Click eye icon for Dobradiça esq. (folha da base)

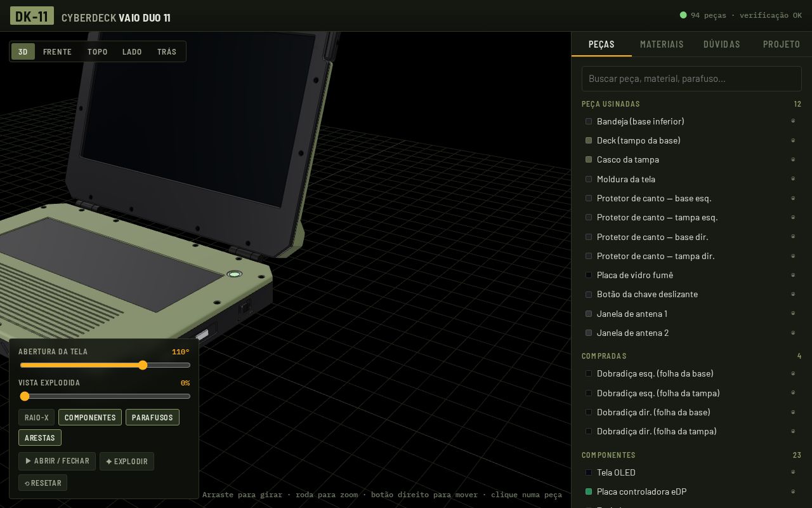click(793, 373)
